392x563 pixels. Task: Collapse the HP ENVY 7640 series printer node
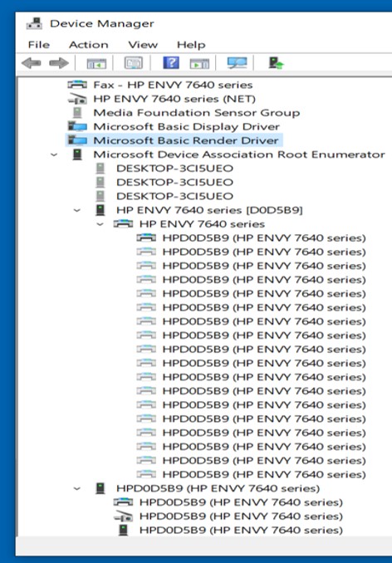pyautogui.click(x=100, y=224)
